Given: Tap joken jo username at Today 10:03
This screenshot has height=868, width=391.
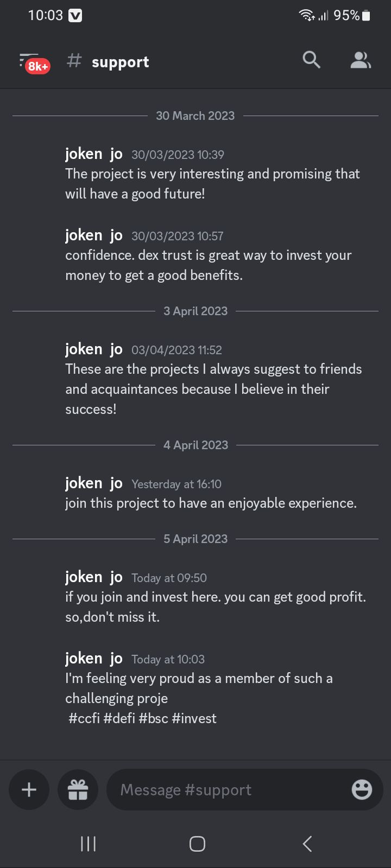Looking at the screenshot, I should [94, 659].
